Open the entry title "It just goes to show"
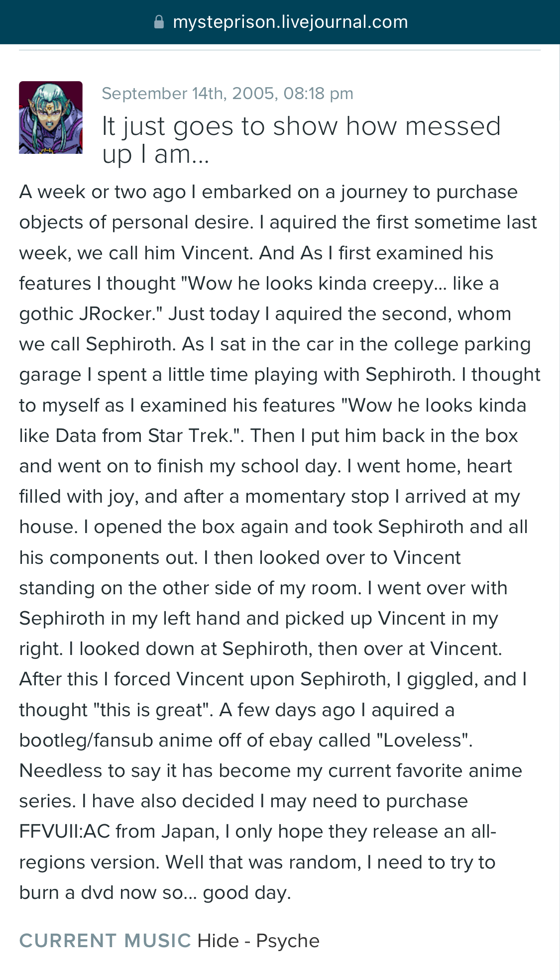The width and height of the screenshot is (560, 980). pyautogui.click(x=301, y=140)
